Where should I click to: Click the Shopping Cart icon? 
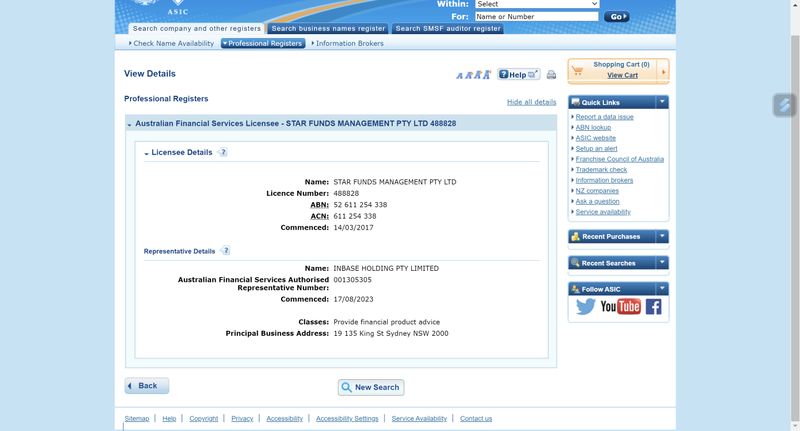[578, 71]
